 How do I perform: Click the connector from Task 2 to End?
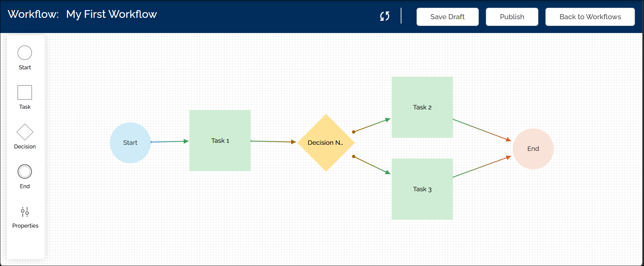pyautogui.click(x=481, y=129)
